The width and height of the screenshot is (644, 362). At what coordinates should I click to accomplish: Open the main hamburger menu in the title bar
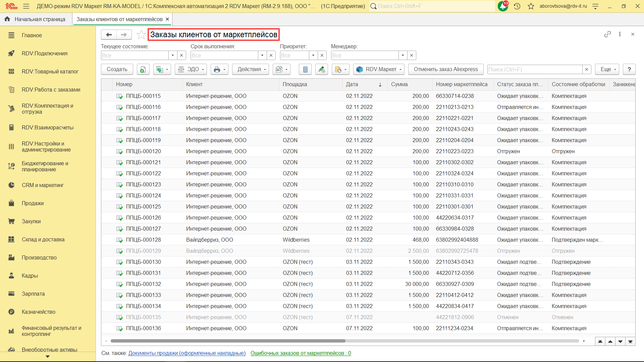(x=26, y=6)
